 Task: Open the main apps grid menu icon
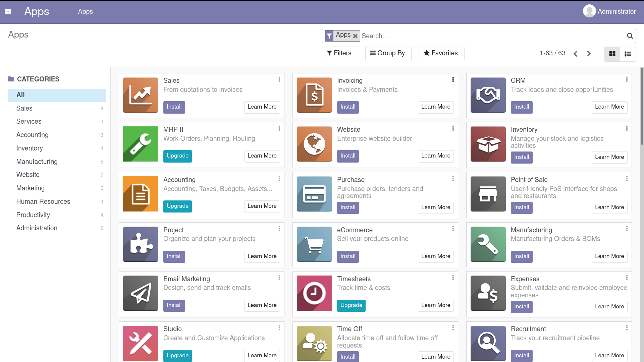point(8,11)
